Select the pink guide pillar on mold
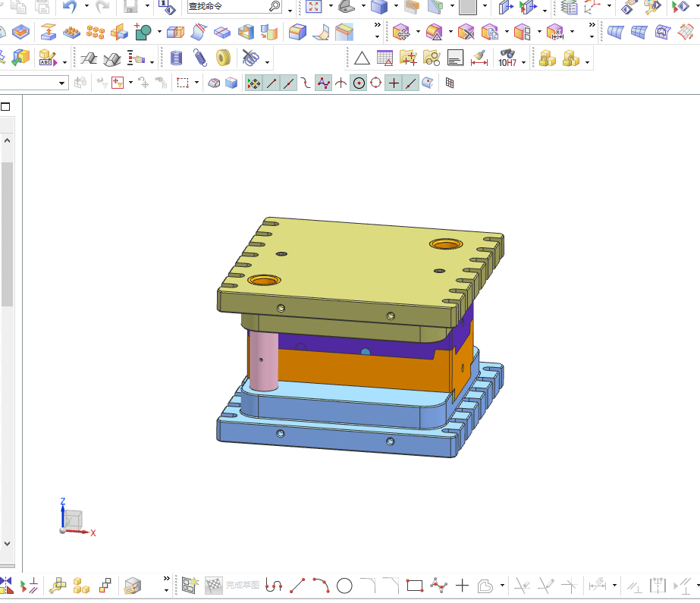Image resolution: width=700 pixels, height=603 pixels. tap(263, 360)
